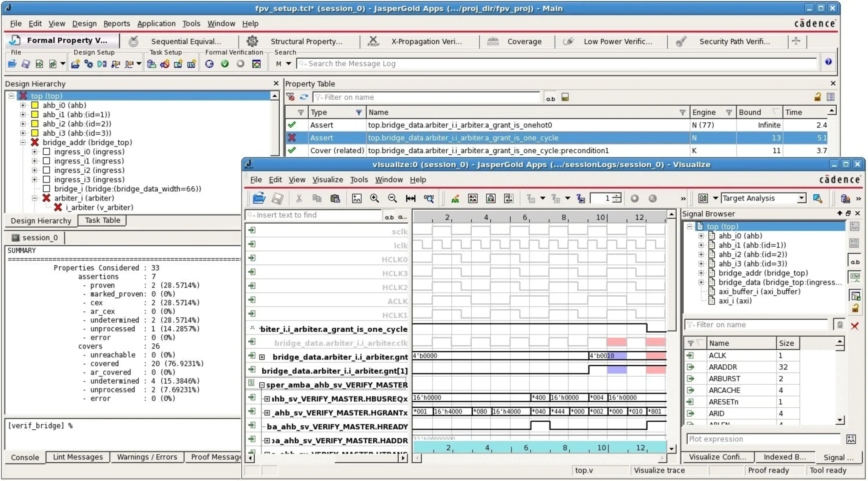Toggle bridge_i checkbox in Design Hierarchy

click(46, 189)
